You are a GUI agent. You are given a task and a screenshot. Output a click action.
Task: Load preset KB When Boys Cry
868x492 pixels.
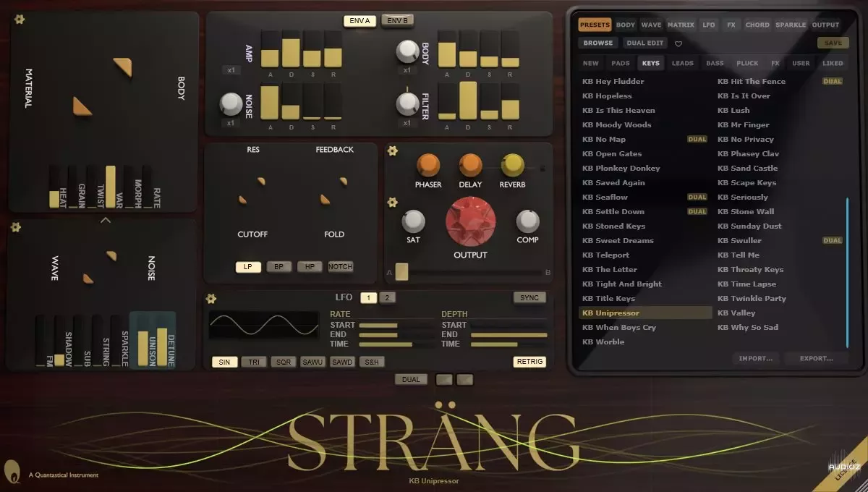618,327
